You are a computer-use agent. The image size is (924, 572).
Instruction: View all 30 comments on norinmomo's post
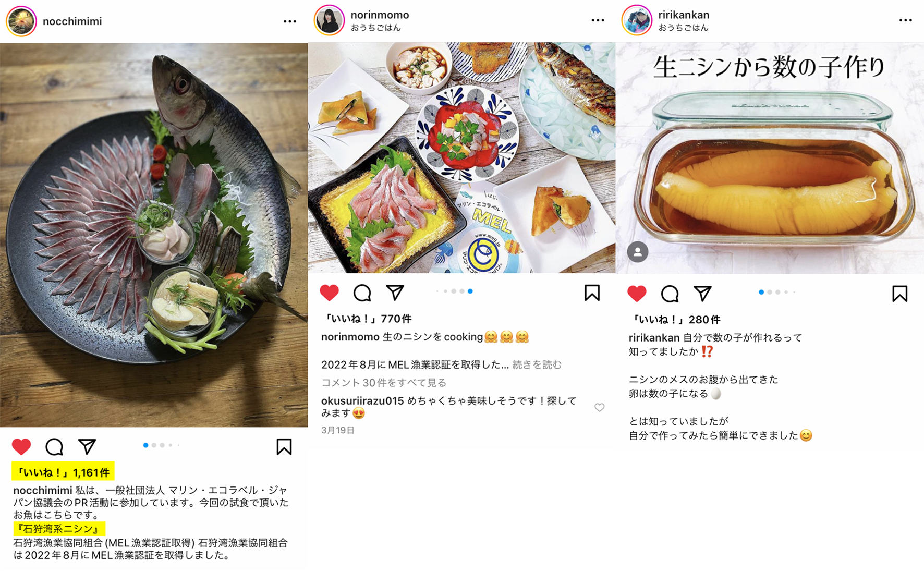pos(384,383)
